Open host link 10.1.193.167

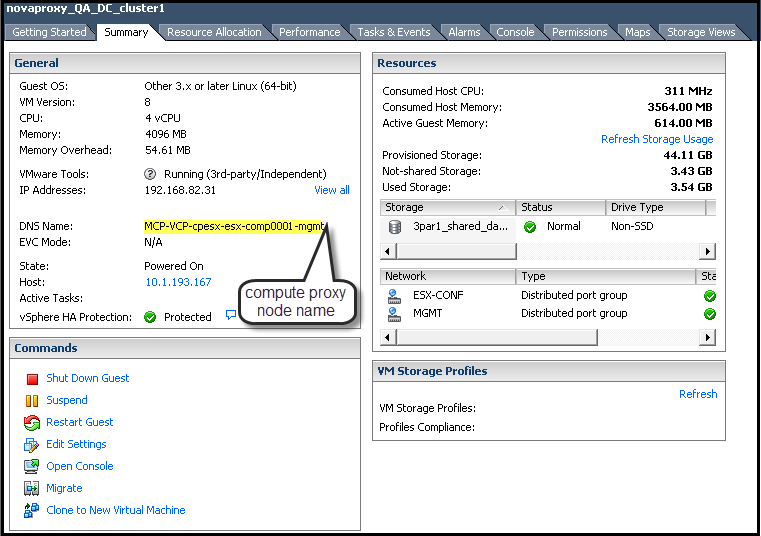coord(177,282)
